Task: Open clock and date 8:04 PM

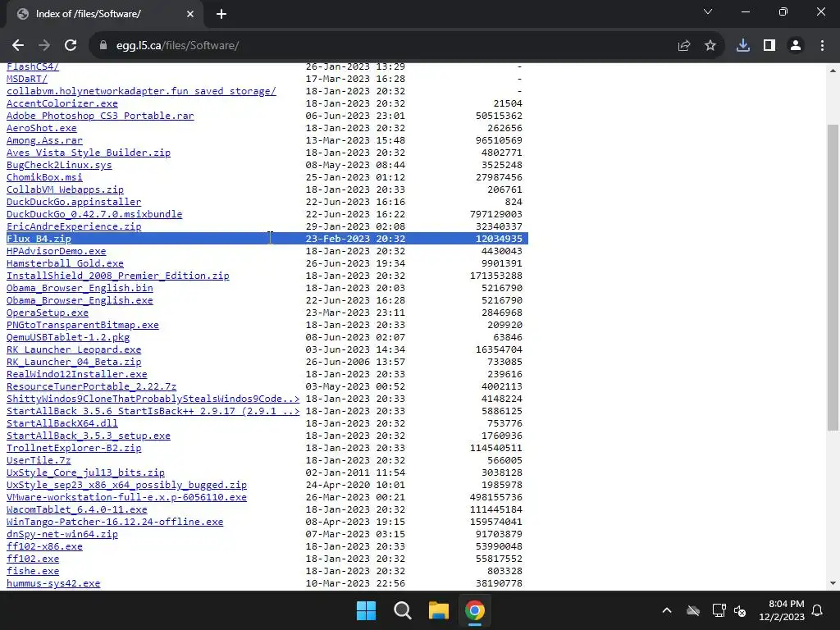Action: point(782,610)
